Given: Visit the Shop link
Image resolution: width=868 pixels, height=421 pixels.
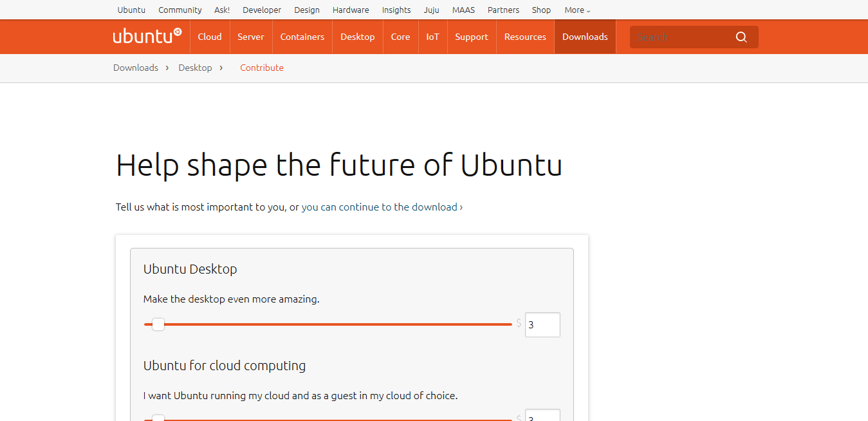Looking at the screenshot, I should (541, 10).
